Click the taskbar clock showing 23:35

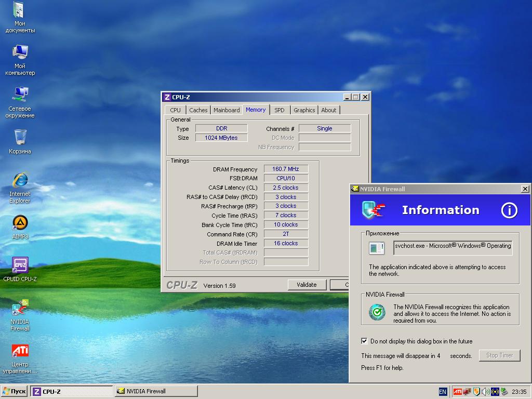point(519,392)
